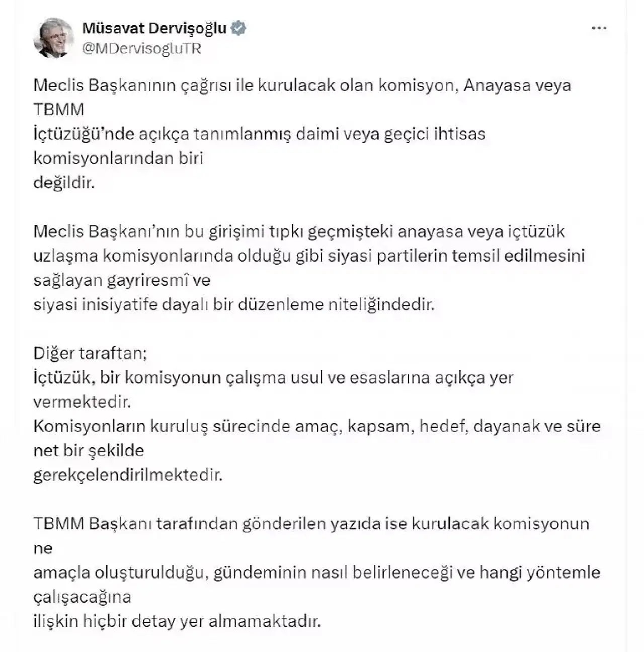This screenshot has height=652, width=644.
Task: Click the word "gerekçelendirilmektedir."
Action: point(128,474)
